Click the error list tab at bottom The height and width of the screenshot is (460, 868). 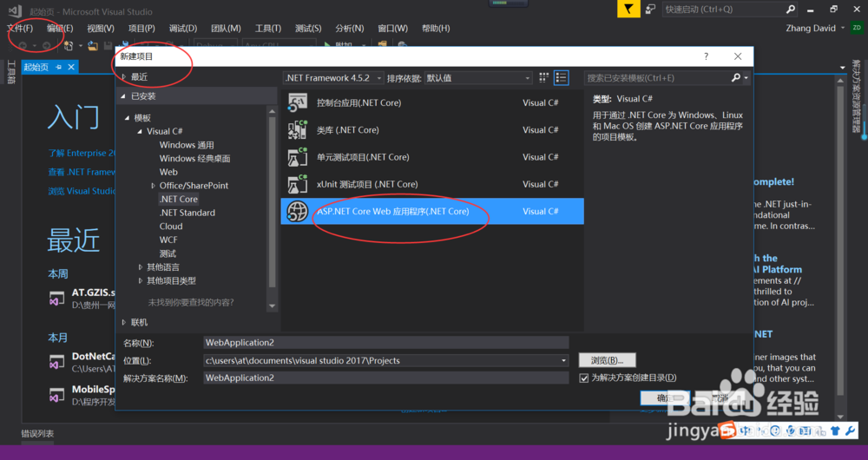pyautogui.click(x=37, y=433)
